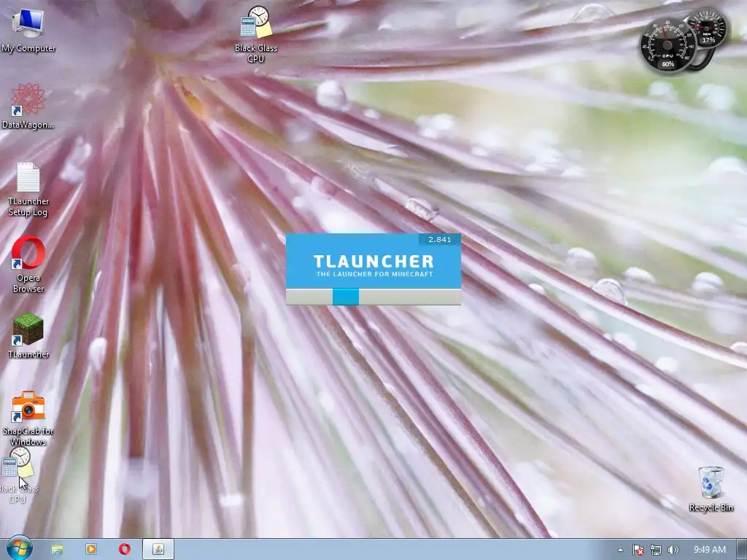Open the Recycle Bin
The image size is (747, 560).
[711, 489]
